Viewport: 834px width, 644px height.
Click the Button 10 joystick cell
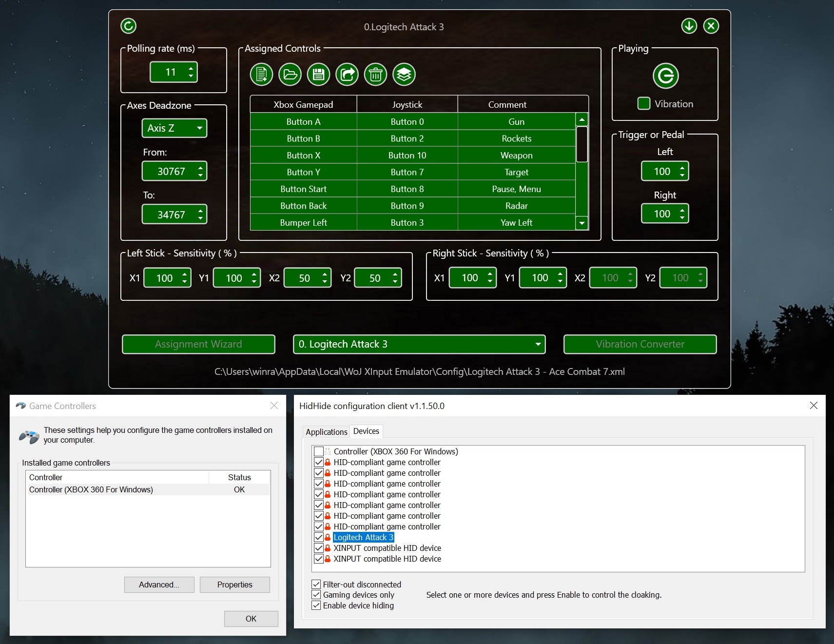[x=407, y=155]
